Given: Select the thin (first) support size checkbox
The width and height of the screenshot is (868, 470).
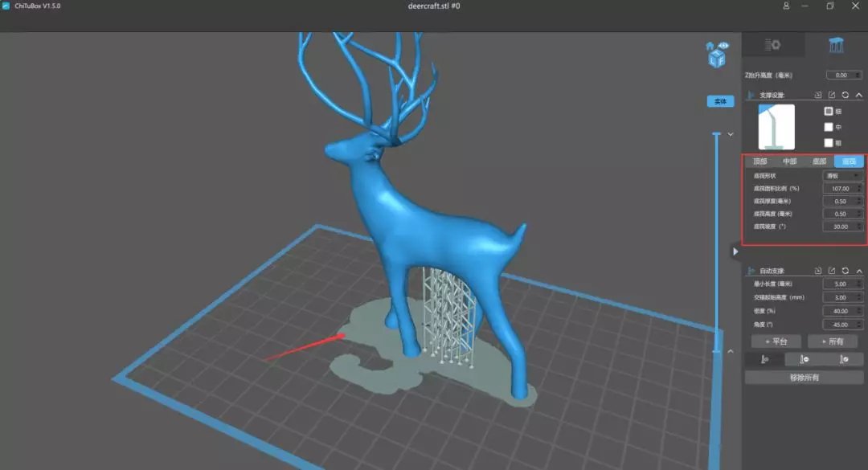Looking at the screenshot, I should tap(828, 111).
